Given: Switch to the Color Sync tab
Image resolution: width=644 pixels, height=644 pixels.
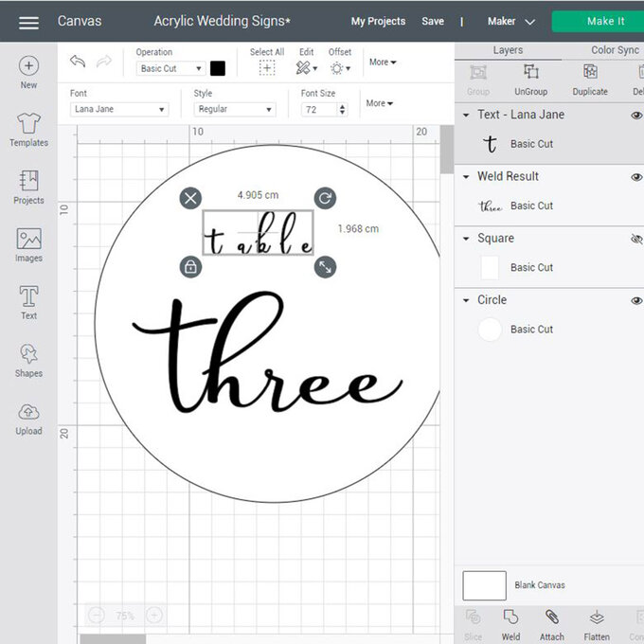Looking at the screenshot, I should (x=614, y=49).
